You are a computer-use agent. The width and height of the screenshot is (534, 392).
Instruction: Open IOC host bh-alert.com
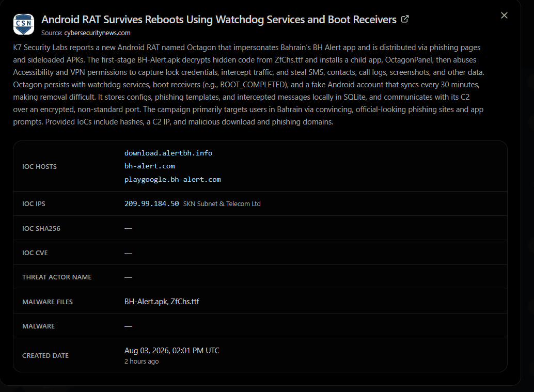149,166
